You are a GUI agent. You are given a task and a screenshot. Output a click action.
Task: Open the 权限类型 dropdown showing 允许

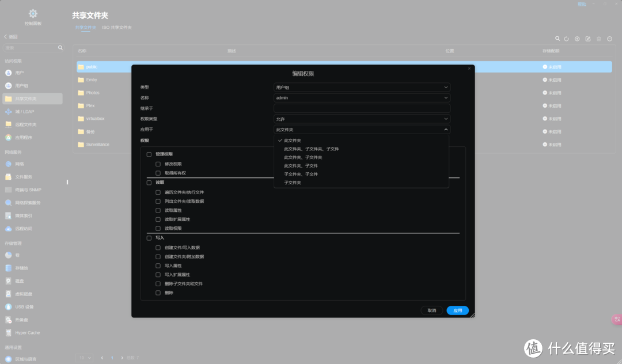pyautogui.click(x=362, y=119)
